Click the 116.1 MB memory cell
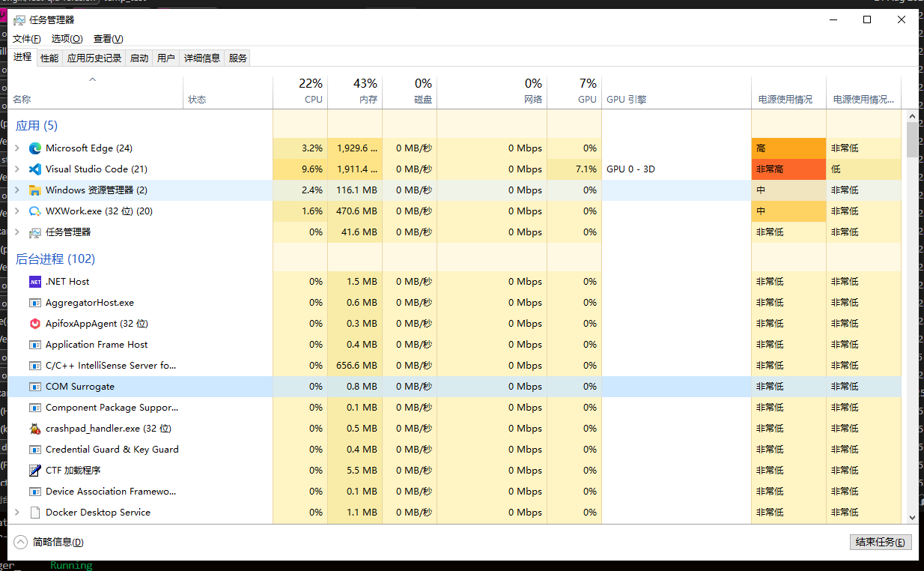924x571 pixels. [x=355, y=190]
